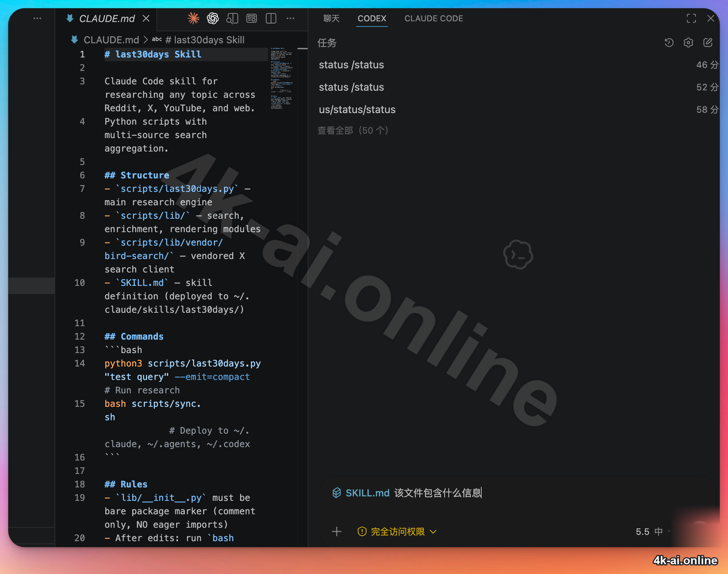This screenshot has height=574, width=728.
Task: Close the Codex side panel
Action: coord(711,18)
